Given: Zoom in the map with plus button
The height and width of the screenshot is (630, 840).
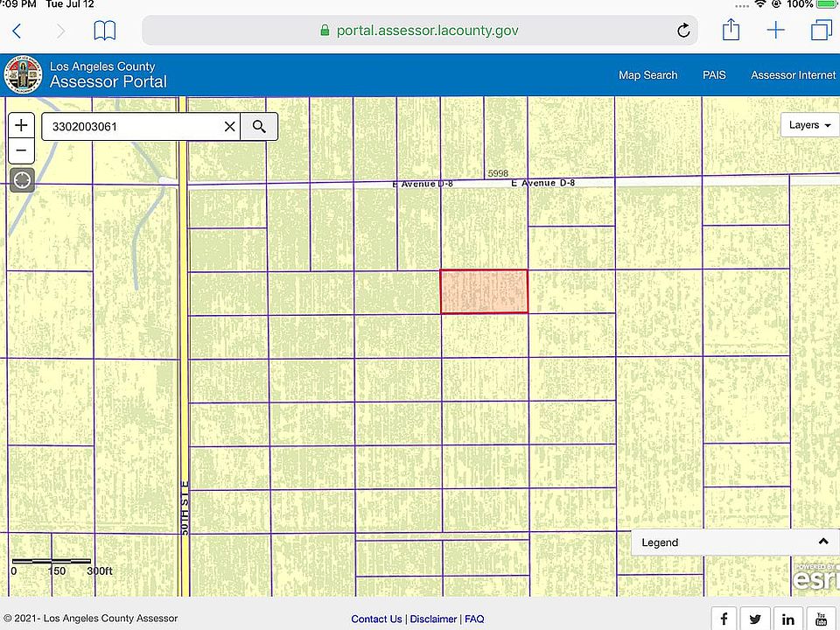Looking at the screenshot, I should click(21, 125).
